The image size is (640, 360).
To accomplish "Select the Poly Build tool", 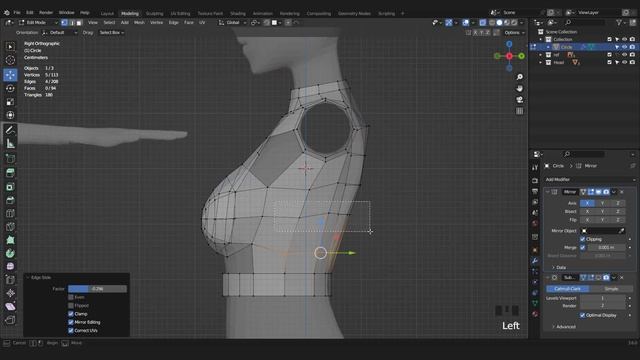I will [x=10, y=240].
